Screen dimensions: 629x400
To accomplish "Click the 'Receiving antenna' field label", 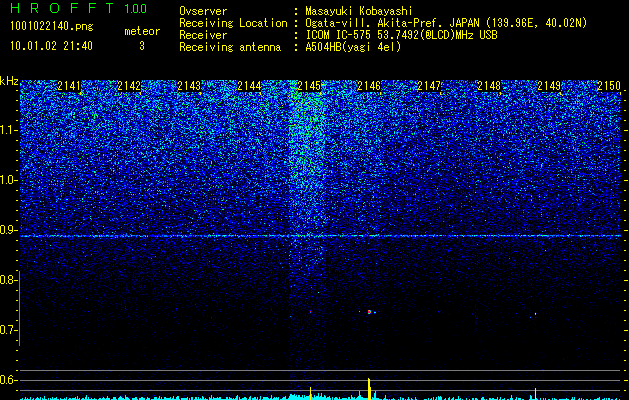I will (x=230, y=47).
